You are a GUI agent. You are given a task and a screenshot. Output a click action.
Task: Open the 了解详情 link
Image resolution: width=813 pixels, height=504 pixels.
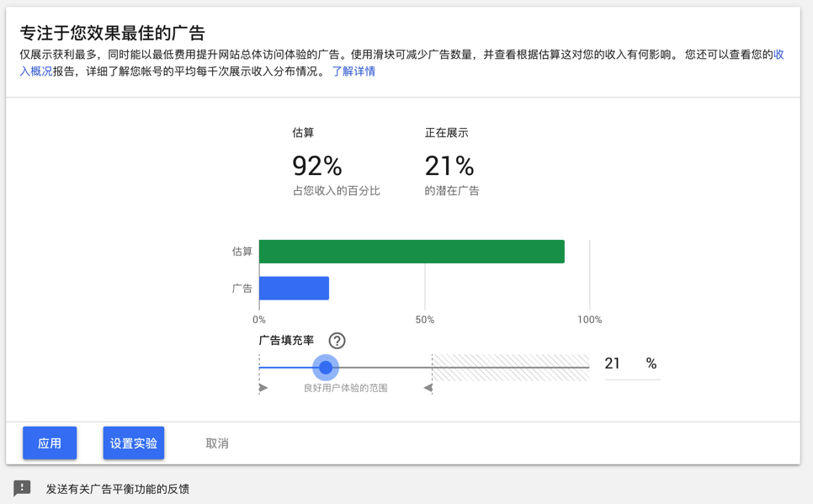[x=353, y=72]
